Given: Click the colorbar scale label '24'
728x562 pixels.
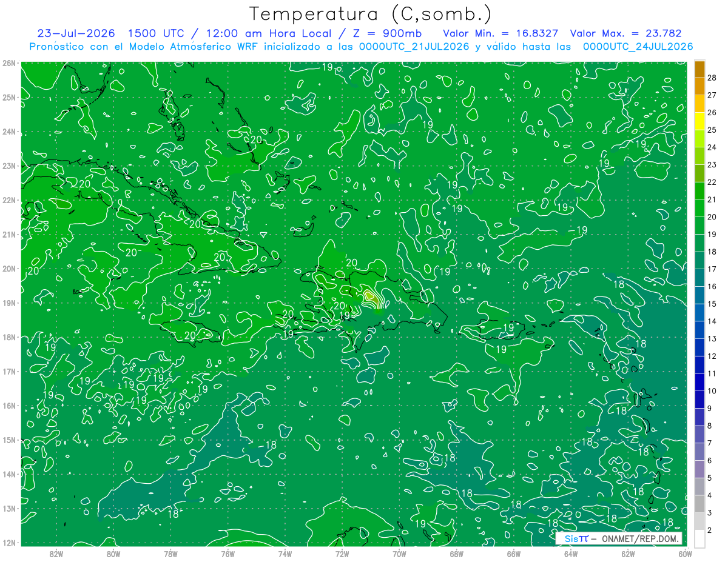Looking at the screenshot, I should coord(712,147).
